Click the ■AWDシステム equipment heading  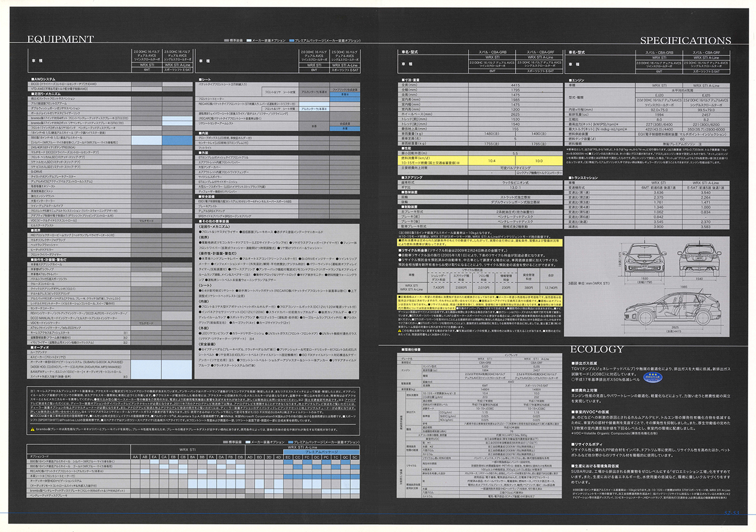point(42,79)
